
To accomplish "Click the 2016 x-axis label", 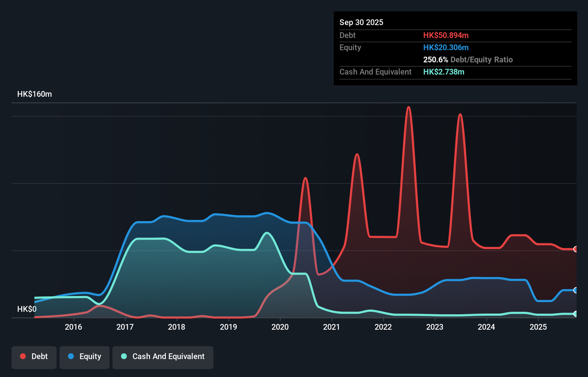I will 73,327.
